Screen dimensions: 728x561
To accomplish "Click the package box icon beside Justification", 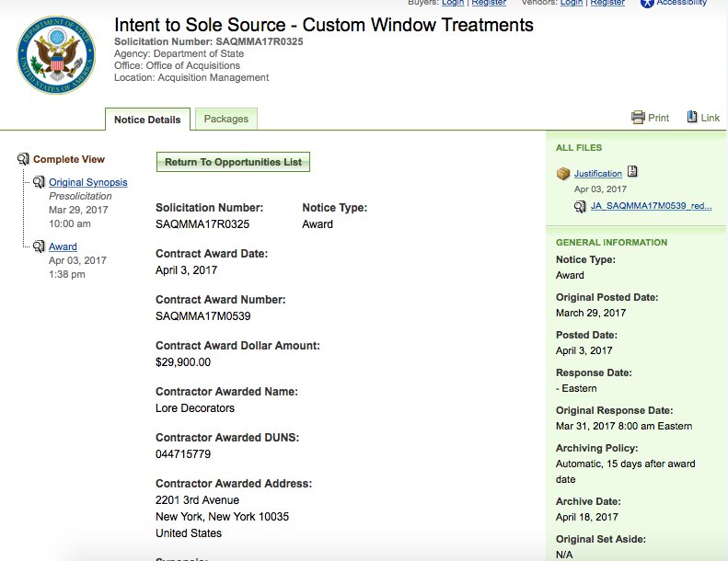I will tap(563, 174).
